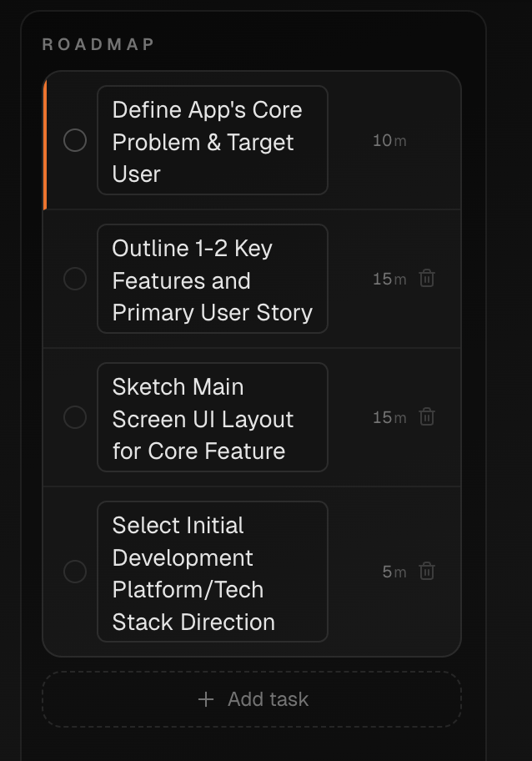Edit the Sketch Main Screen UI Layout title

[213, 417]
